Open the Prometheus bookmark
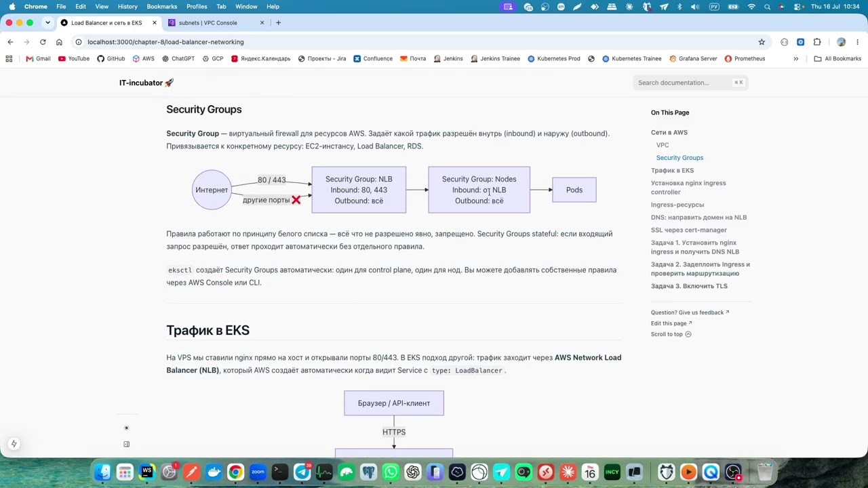Image resolution: width=868 pixels, height=488 pixels. coord(745,59)
